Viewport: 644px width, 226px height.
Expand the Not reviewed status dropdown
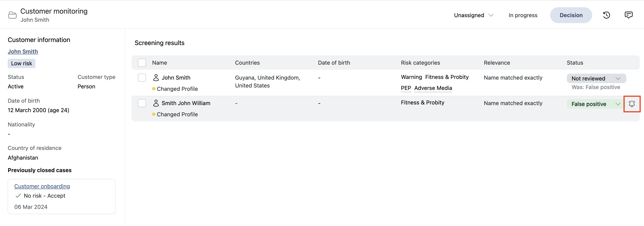[596, 78]
